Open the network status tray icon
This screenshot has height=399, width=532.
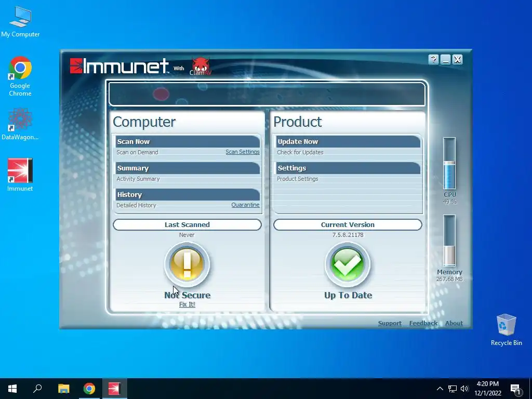(x=453, y=389)
